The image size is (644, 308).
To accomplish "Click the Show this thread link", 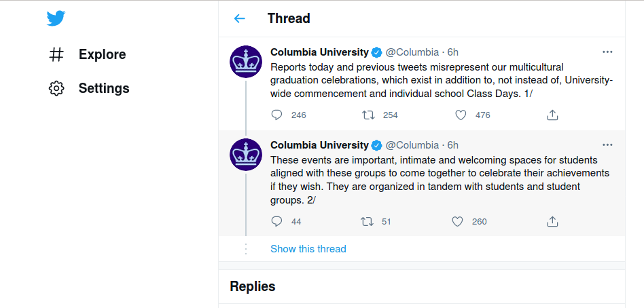I will click(308, 249).
